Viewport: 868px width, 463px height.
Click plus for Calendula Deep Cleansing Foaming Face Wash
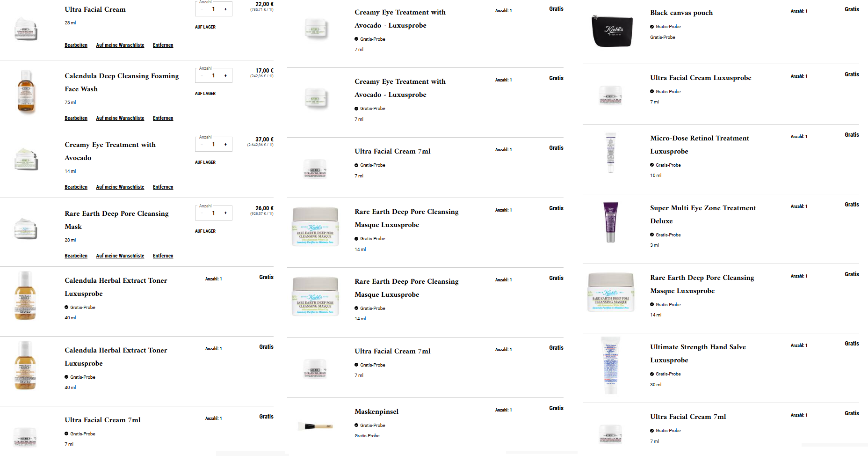click(225, 75)
